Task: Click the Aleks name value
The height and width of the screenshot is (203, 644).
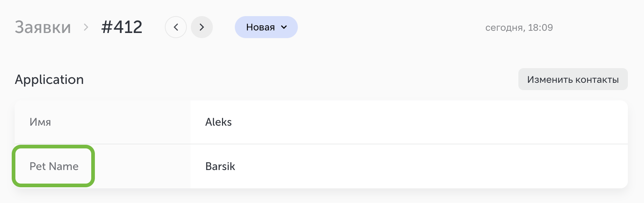Action: [x=218, y=122]
